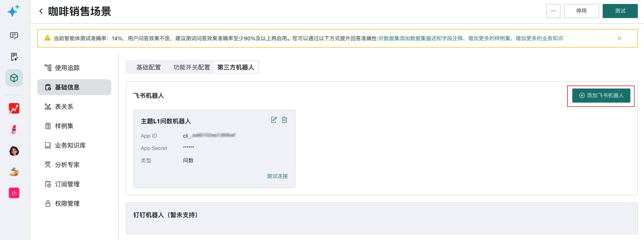
Task: Open the red chart app in sidebar
Action: (14, 108)
